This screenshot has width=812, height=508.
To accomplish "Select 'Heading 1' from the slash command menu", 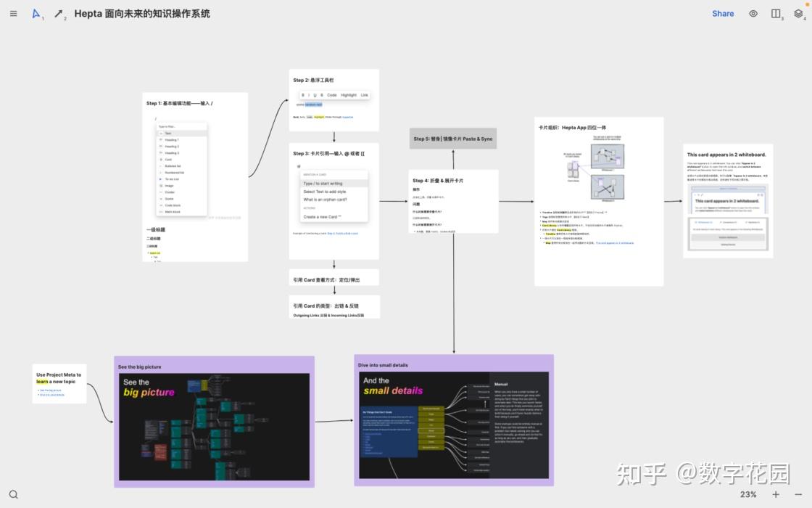I will [x=172, y=140].
